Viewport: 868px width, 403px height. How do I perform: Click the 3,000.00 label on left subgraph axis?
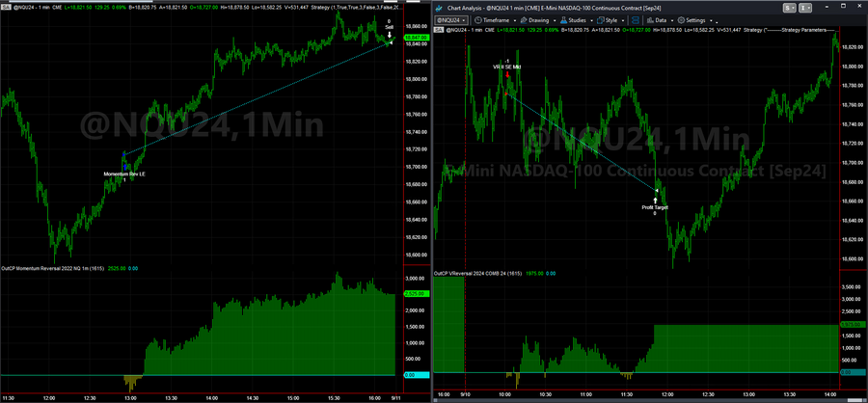[x=416, y=278]
